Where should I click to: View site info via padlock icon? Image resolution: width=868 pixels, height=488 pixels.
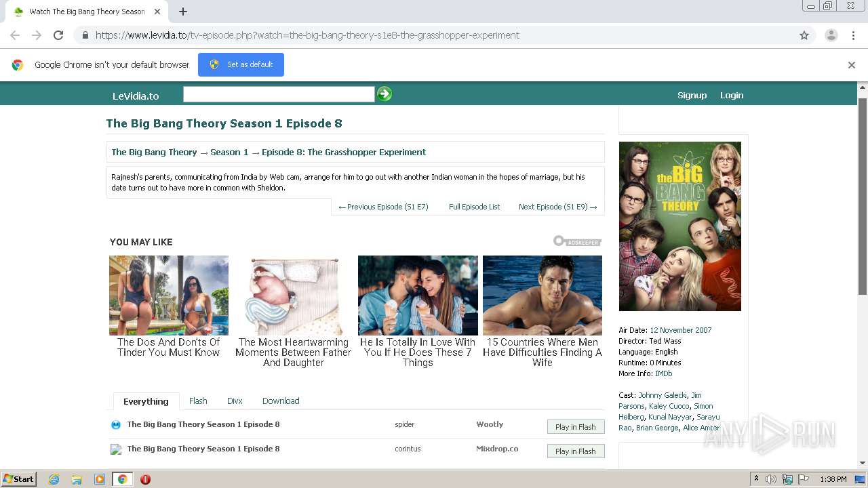[85, 35]
